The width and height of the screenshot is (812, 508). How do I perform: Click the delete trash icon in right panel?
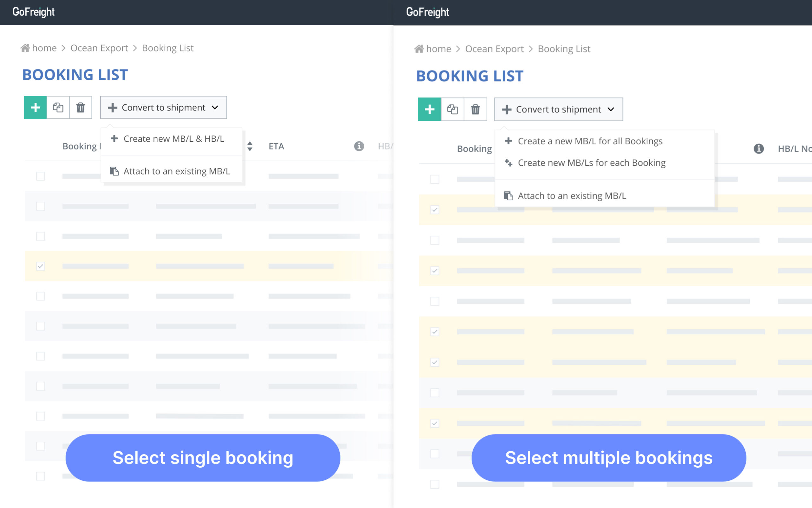475,109
